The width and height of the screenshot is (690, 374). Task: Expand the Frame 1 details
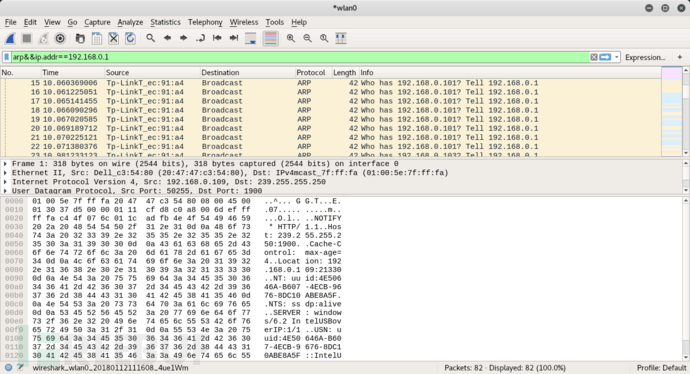point(5,164)
